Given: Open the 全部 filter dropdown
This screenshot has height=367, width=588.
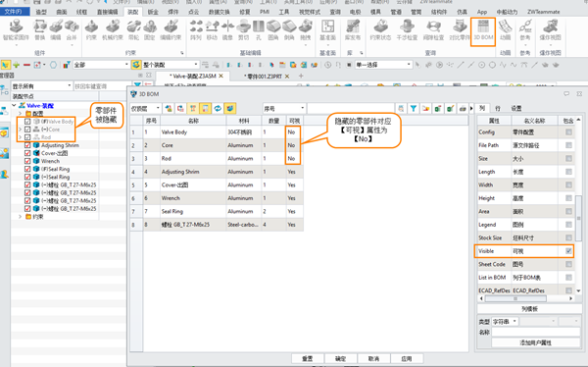Looking at the screenshot, I should (x=101, y=65).
